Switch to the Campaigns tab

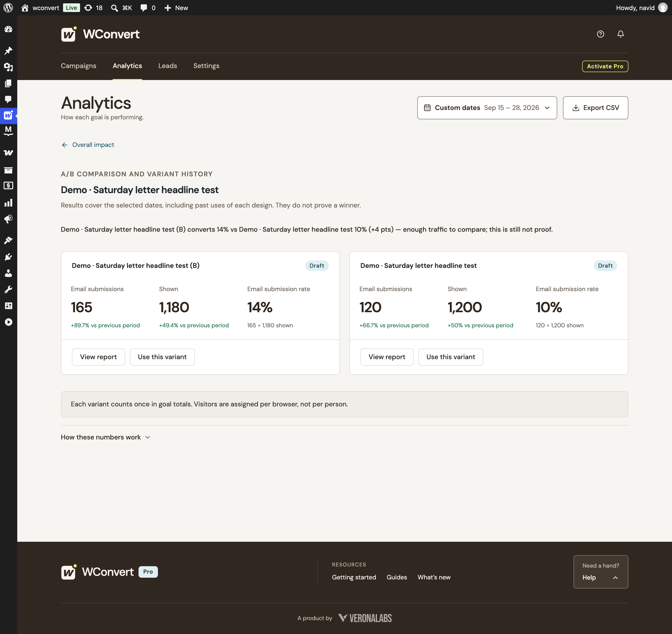coord(78,66)
